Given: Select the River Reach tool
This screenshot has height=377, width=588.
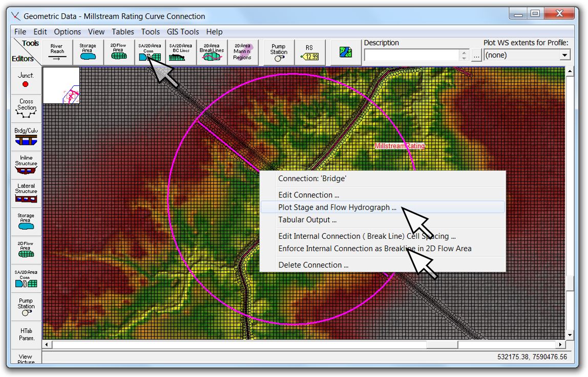Looking at the screenshot, I should click(x=57, y=52).
